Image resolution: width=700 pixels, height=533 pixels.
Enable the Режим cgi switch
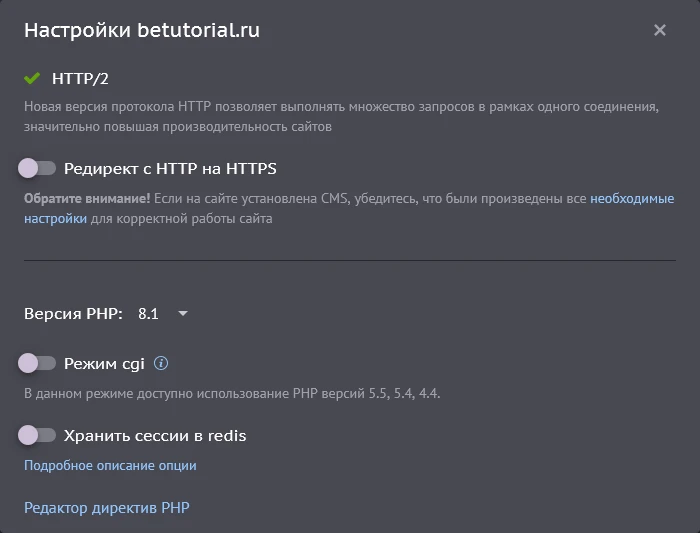37,363
